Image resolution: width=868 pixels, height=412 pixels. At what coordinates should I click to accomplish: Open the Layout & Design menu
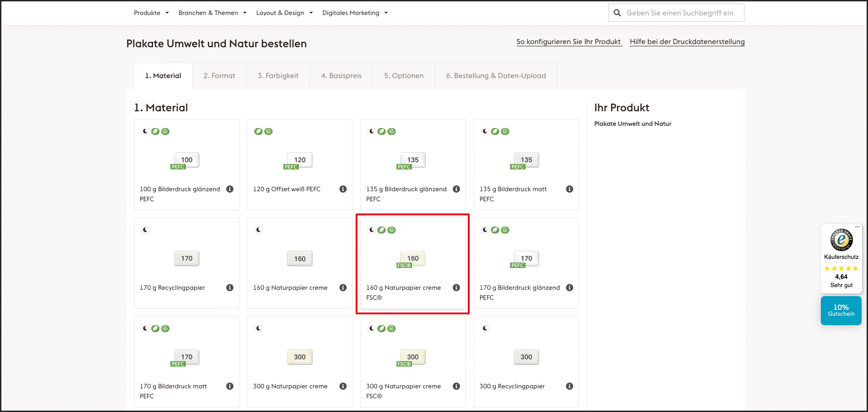pos(284,13)
